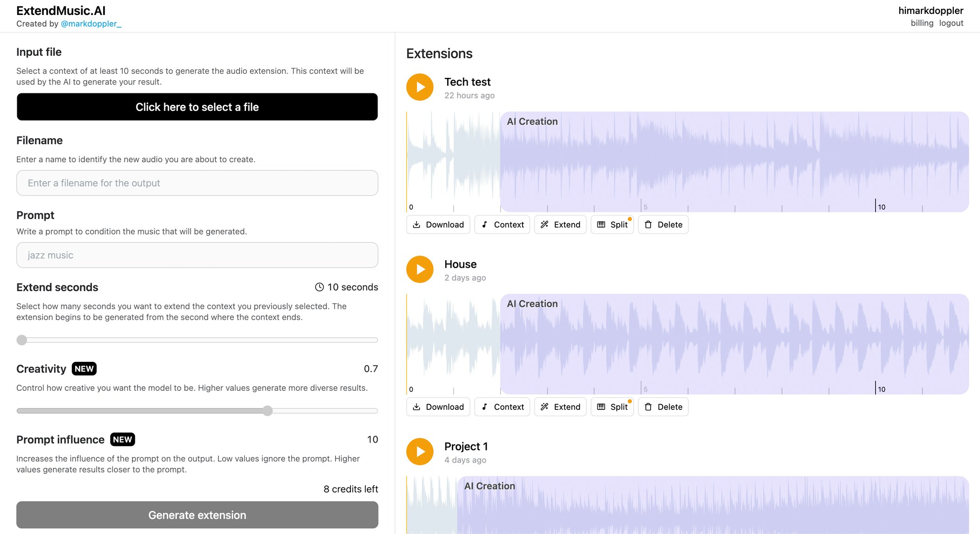Click the Extend icon on Tech test

click(x=545, y=224)
